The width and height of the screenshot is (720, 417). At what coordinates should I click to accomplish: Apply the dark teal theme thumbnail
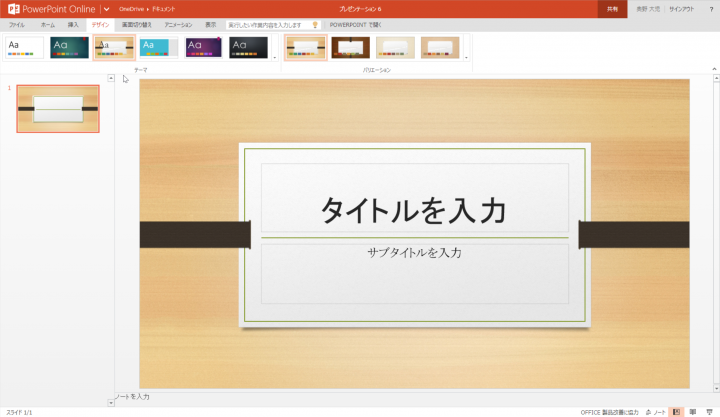69,48
